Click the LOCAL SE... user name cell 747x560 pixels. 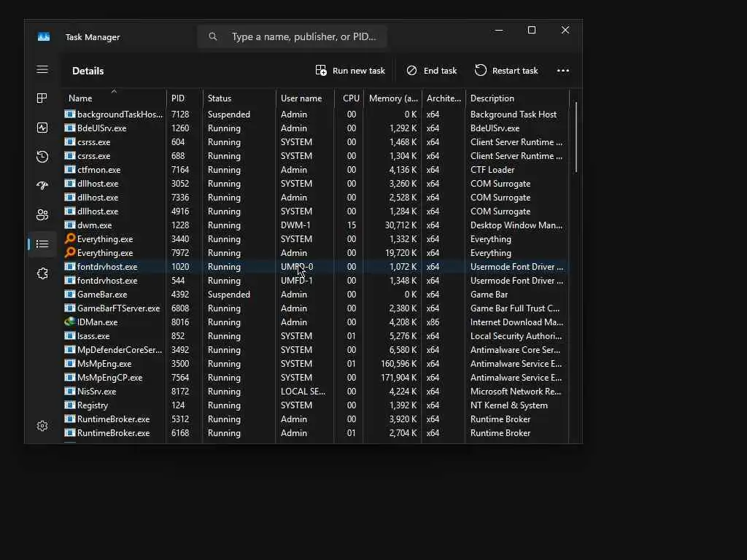coord(303,391)
